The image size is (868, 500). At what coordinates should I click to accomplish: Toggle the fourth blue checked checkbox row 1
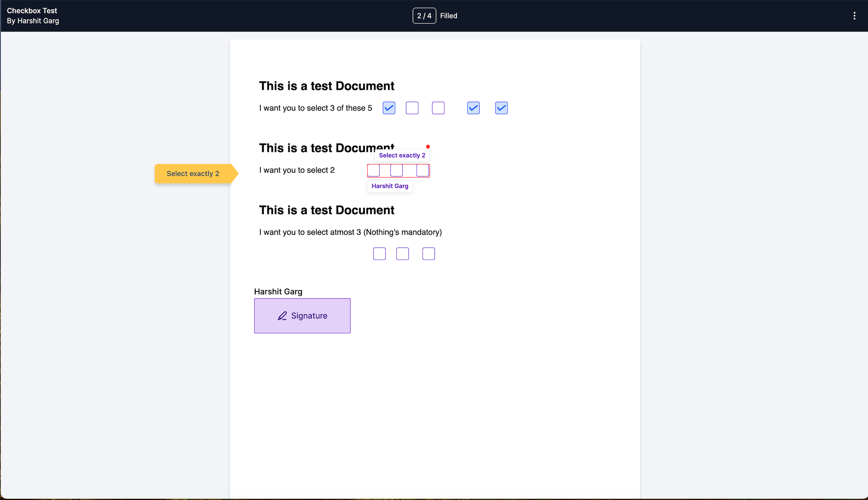(x=473, y=108)
